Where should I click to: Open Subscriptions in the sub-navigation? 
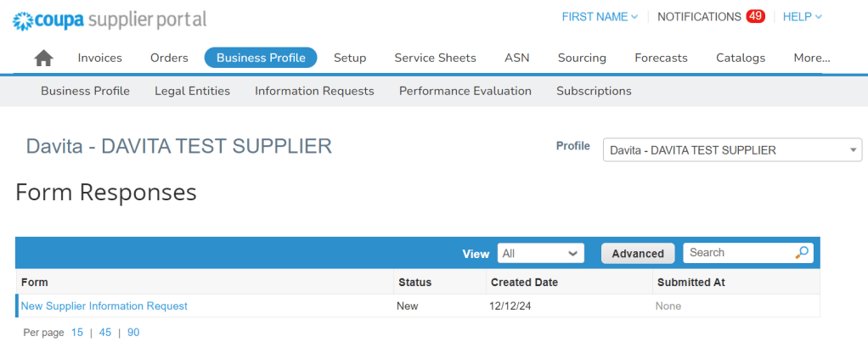click(x=594, y=91)
